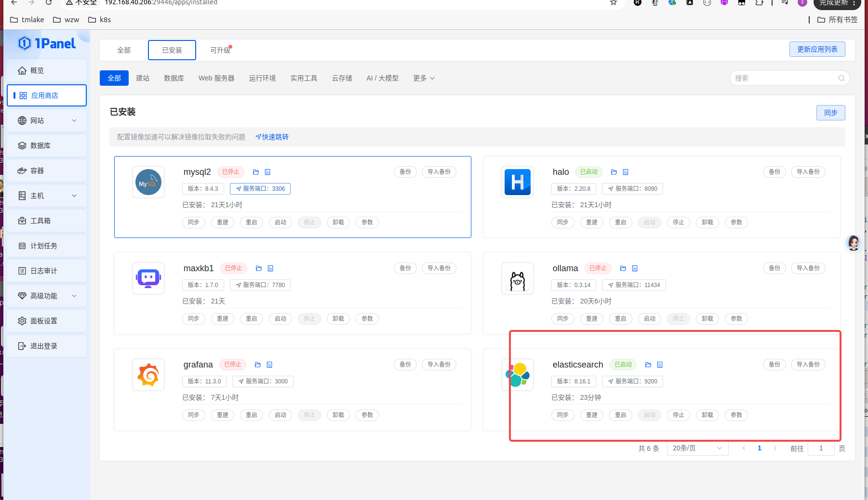Open the 更多 category dropdown
The image size is (868, 500).
click(424, 78)
